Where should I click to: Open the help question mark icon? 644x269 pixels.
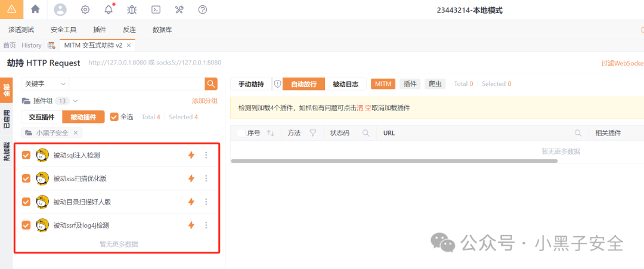(x=203, y=10)
